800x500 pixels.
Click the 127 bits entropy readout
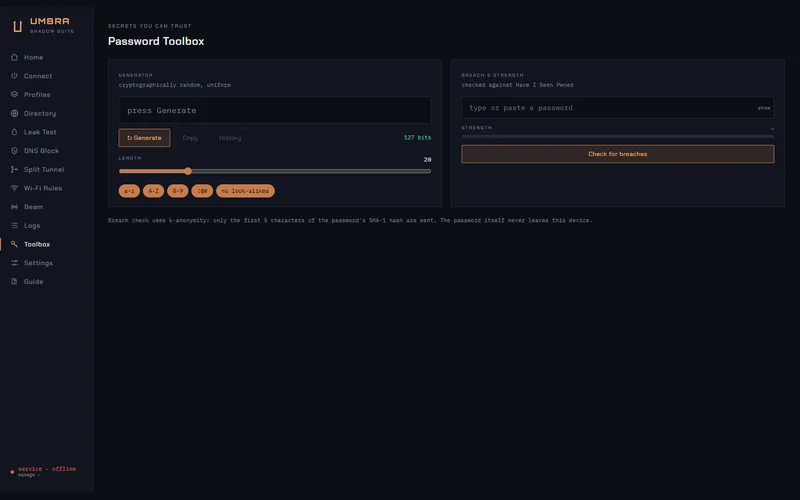(x=417, y=138)
